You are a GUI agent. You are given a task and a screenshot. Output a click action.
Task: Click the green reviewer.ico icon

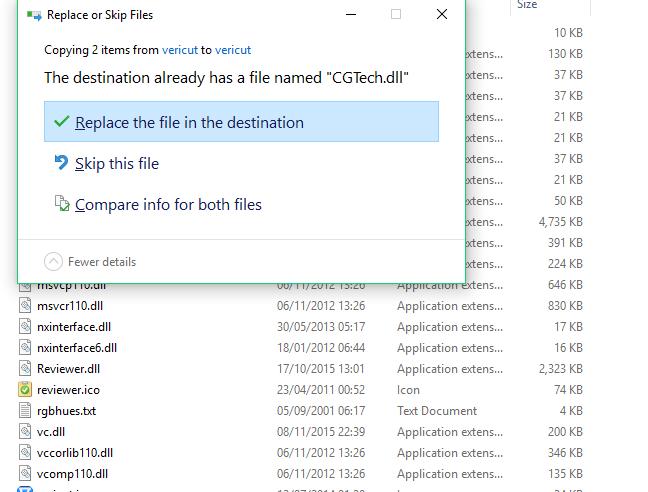pyautogui.click(x=25, y=390)
